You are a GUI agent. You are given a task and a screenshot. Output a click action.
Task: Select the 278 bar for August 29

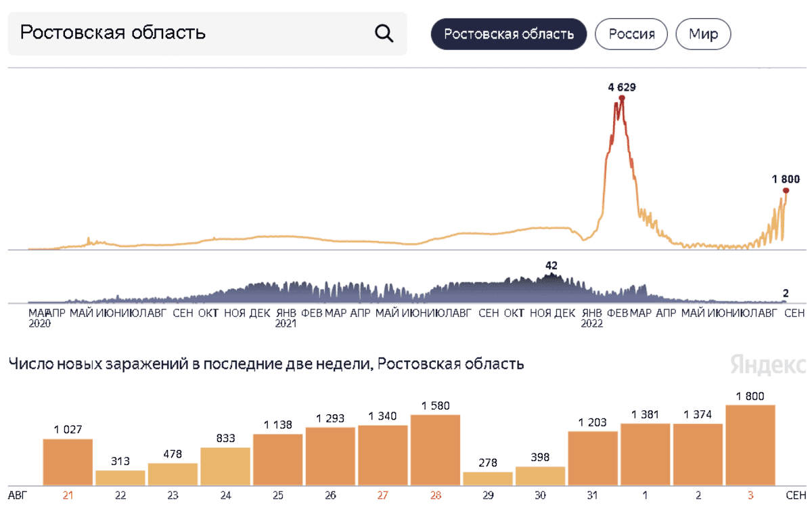coord(488,478)
